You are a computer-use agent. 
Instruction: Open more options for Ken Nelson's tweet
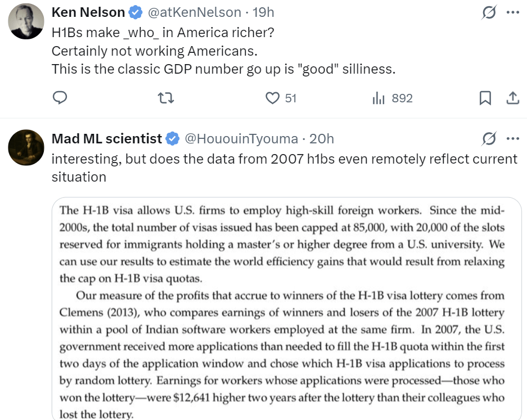[x=512, y=12]
